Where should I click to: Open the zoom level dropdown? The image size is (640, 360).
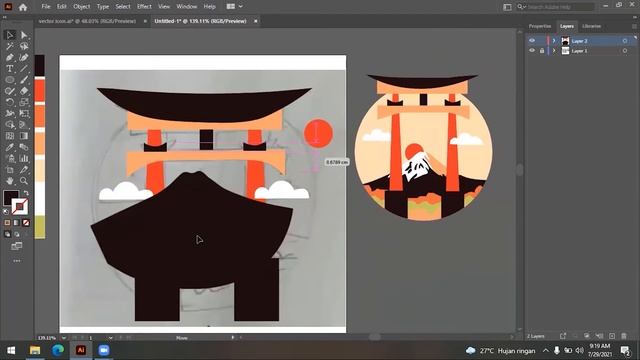[64, 338]
